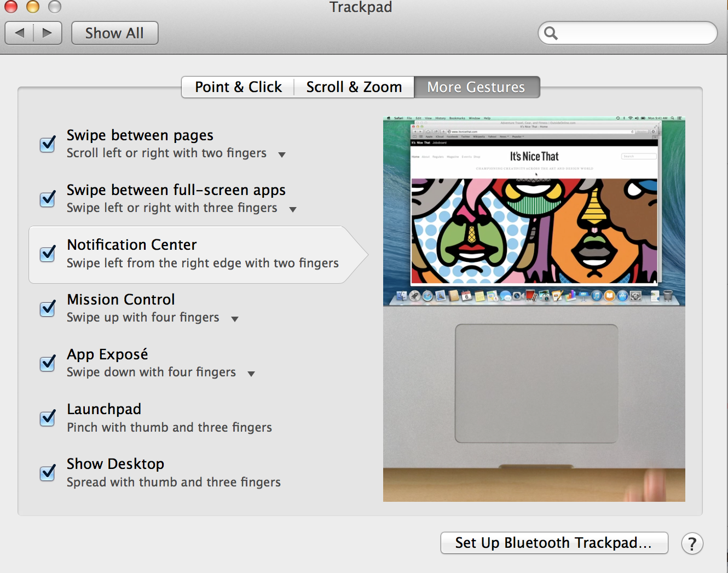Click inside the preferences search field
728x573 pixels.
pyautogui.click(x=627, y=33)
